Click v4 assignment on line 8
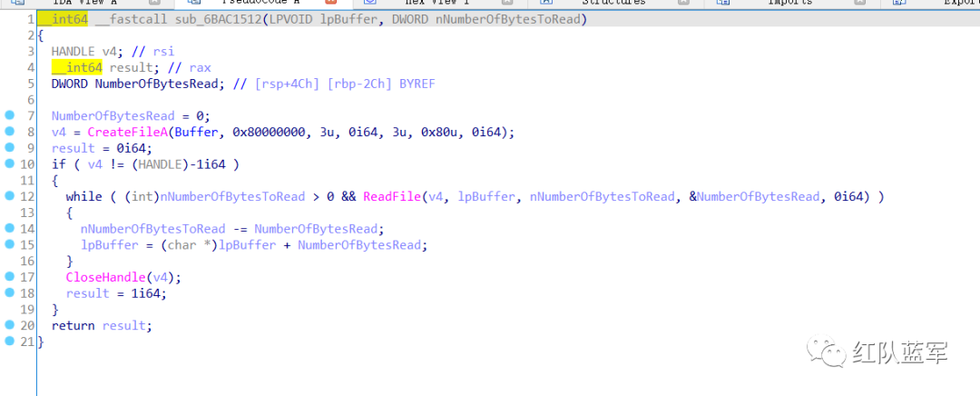Image resolution: width=980 pixels, height=396 pixels. click(58, 132)
